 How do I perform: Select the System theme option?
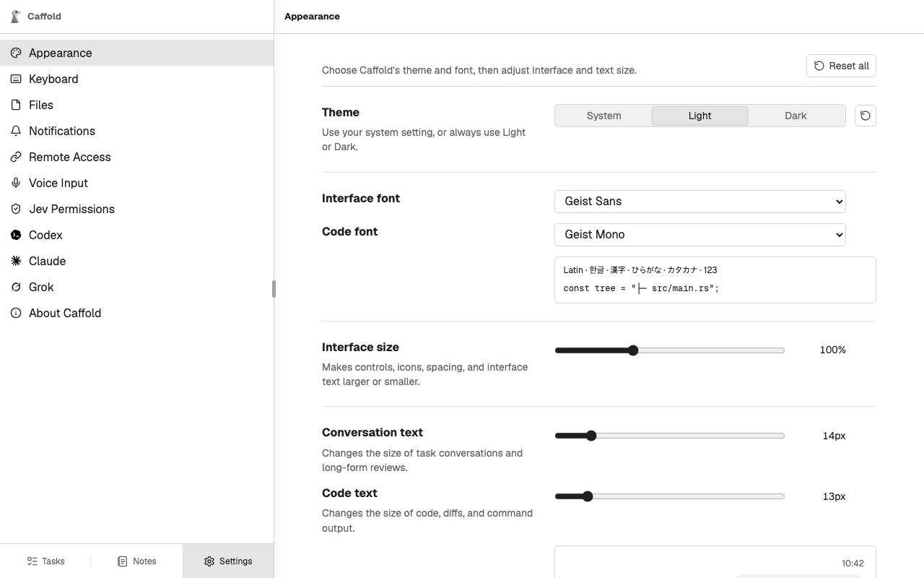pos(603,116)
